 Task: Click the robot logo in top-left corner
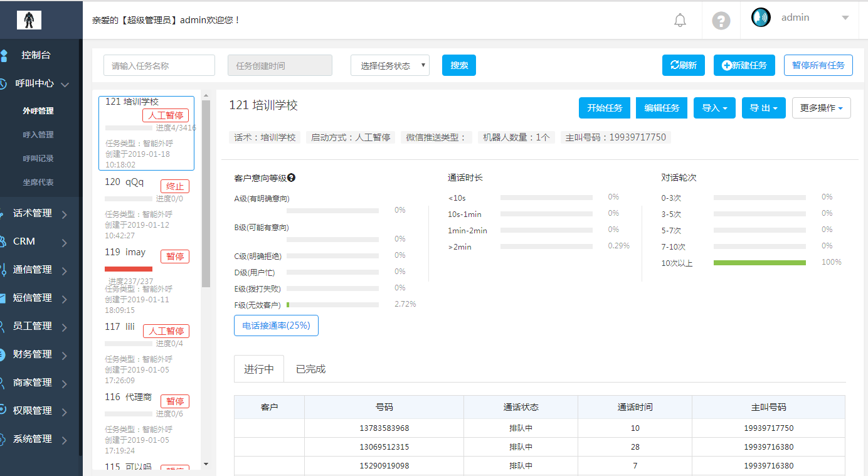(29, 20)
